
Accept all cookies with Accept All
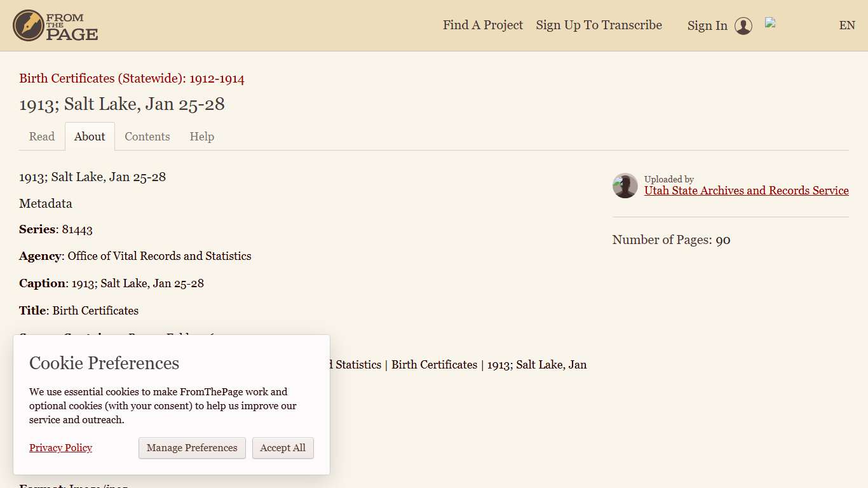(283, 448)
